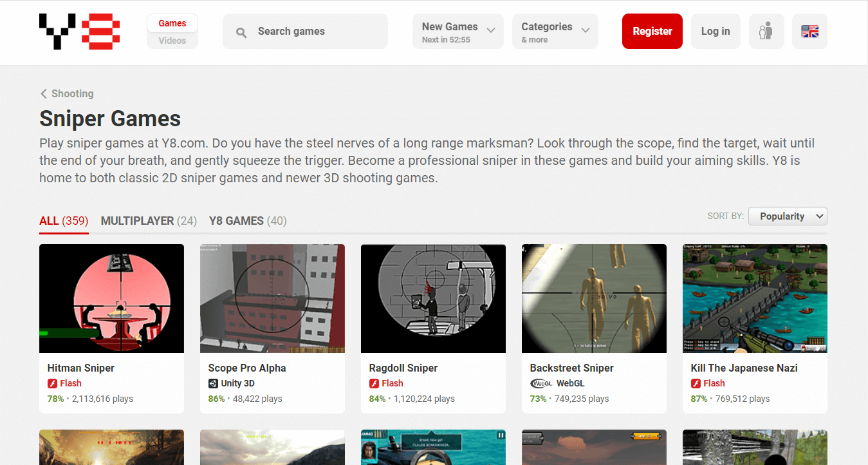
Task: Click the '48,422 plays' text
Action: tap(257, 399)
